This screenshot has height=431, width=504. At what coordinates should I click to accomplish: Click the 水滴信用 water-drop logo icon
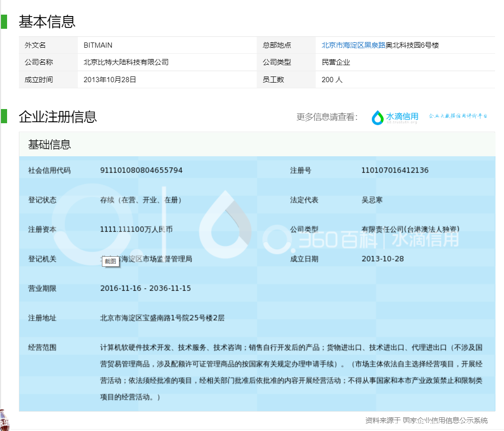click(x=378, y=118)
